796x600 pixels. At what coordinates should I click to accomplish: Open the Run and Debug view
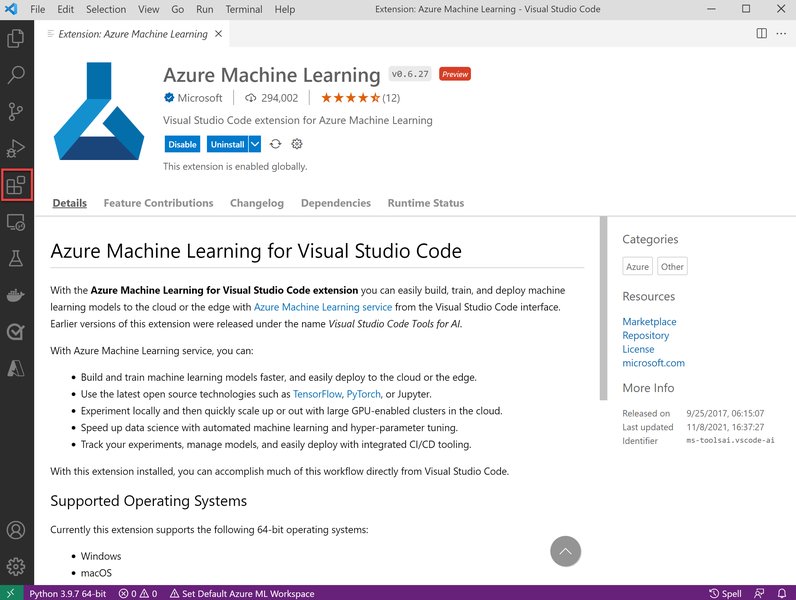click(16, 148)
